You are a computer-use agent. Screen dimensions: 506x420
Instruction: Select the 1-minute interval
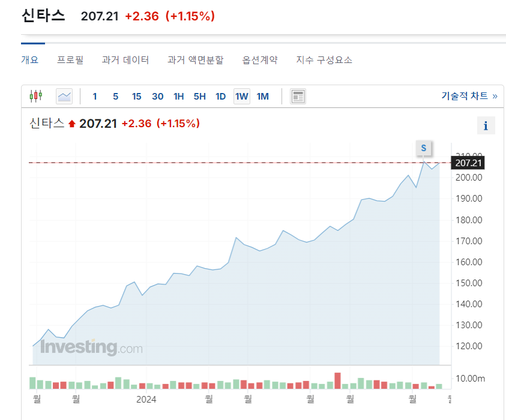[x=95, y=96]
